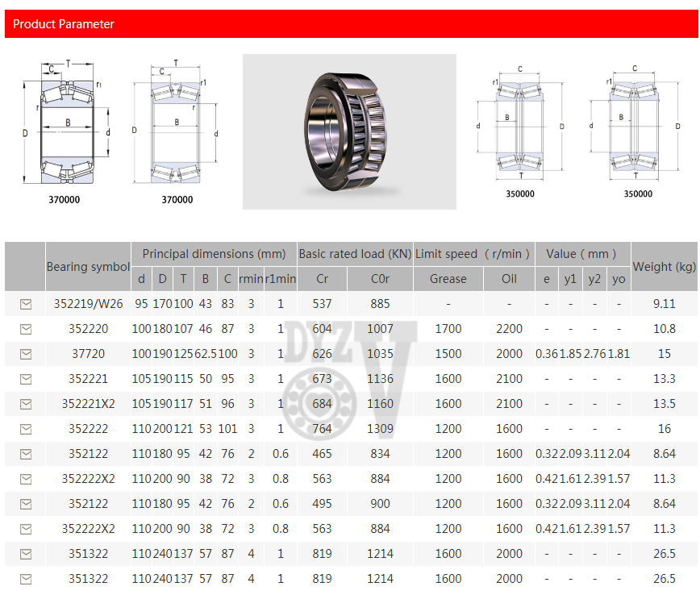
Task: Click the Weight (kg) column header
Action: pyautogui.click(x=664, y=267)
